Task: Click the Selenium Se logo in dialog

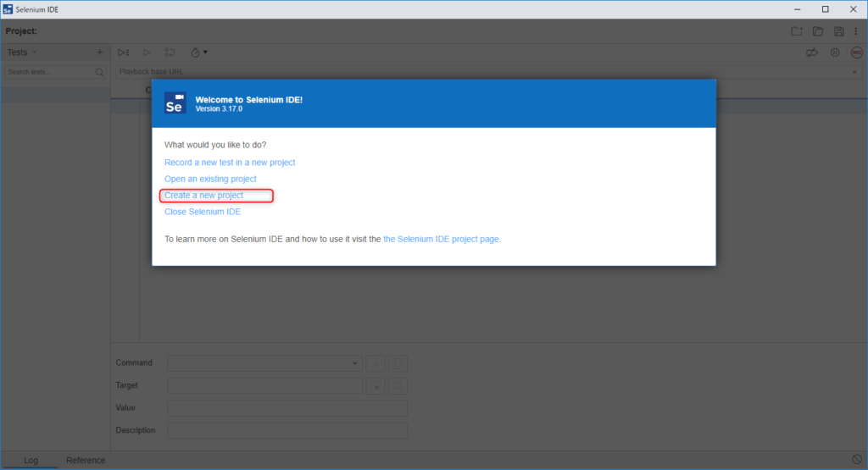Action: pyautogui.click(x=175, y=103)
